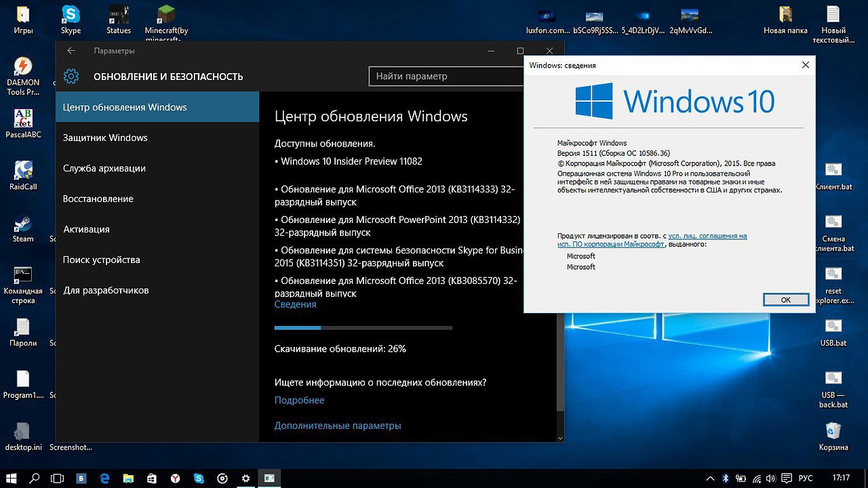Launch Microsoft Edge from the taskbar
The width and height of the screenshot is (868, 488).
[x=105, y=479]
